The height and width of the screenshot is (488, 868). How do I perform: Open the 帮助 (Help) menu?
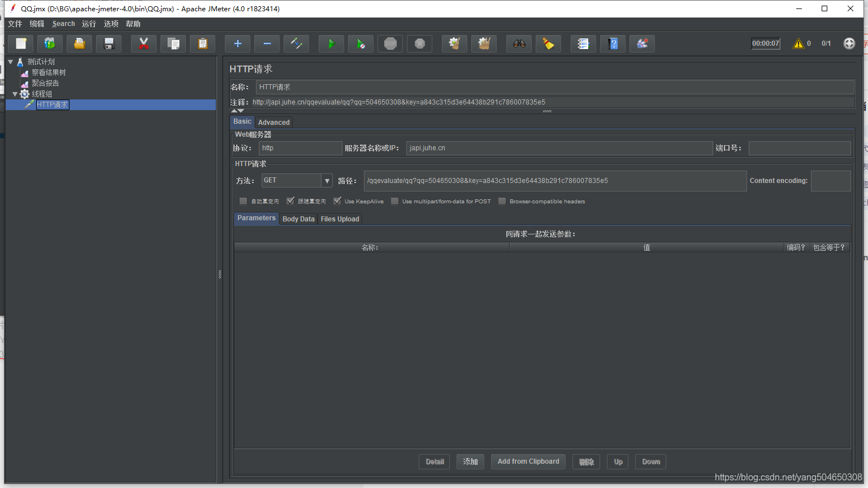133,24
